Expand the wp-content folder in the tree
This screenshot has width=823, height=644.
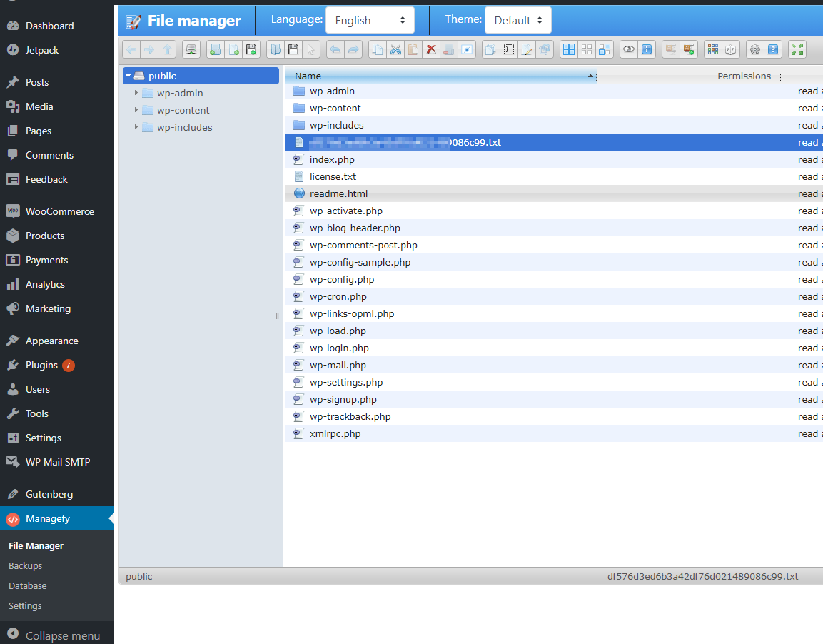[136, 110]
